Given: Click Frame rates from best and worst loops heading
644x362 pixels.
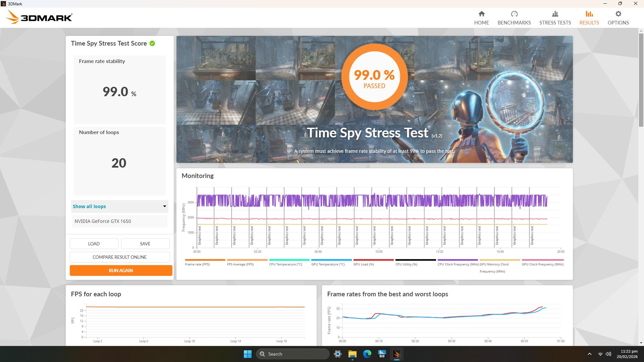Looking at the screenshot, I should [x=387, y=294].
